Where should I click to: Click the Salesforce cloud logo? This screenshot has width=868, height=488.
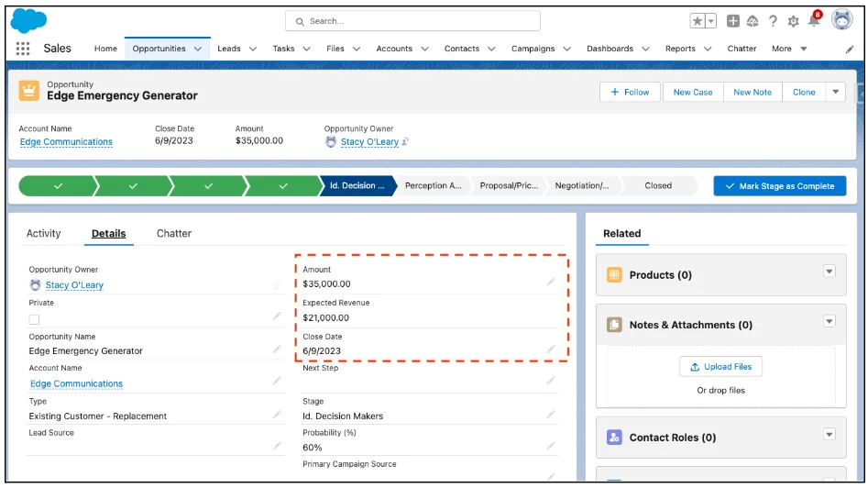[x=28, y=21]
